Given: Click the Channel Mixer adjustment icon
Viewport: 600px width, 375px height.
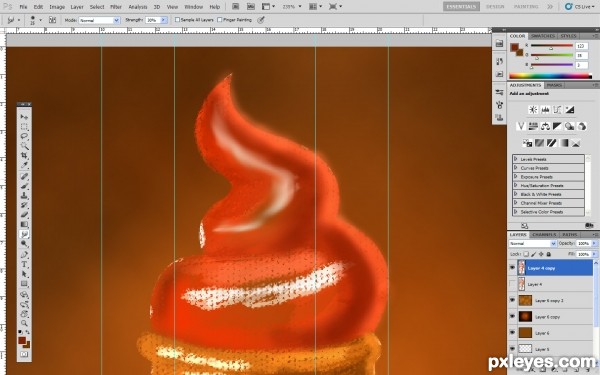Looking at the screenshot, I should [x=582, y=126].
